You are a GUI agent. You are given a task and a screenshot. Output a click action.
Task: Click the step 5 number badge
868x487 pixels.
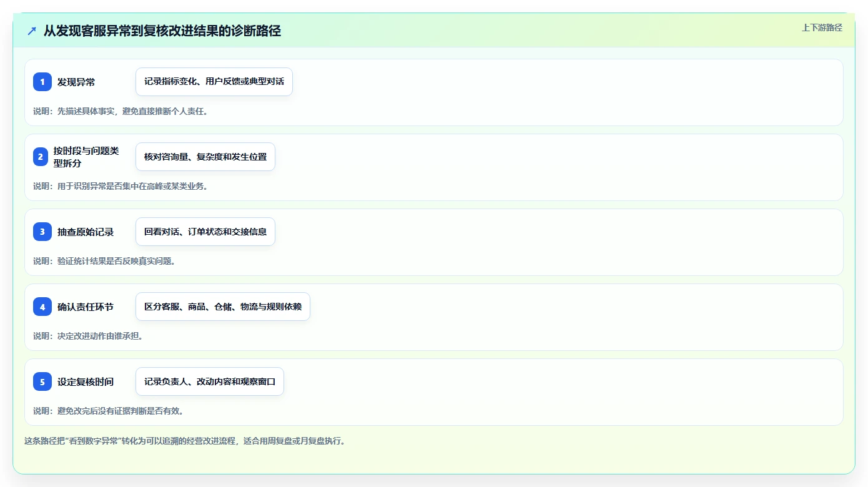42,381
